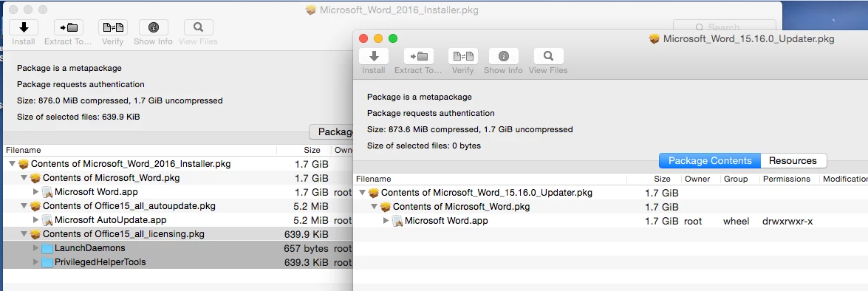Click Verify icon in Updater window toolbar
Screen dimensions: 868x291
[x=462, y=56]
